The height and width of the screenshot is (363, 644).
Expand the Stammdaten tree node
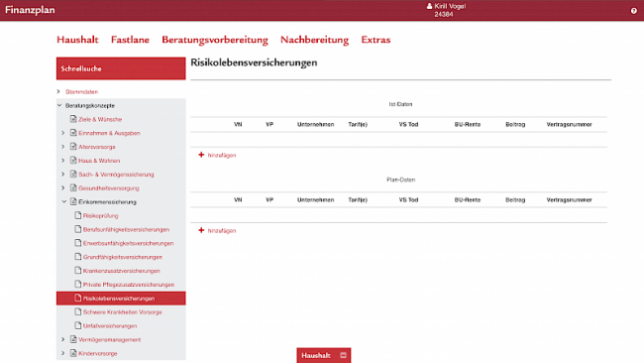58,91
